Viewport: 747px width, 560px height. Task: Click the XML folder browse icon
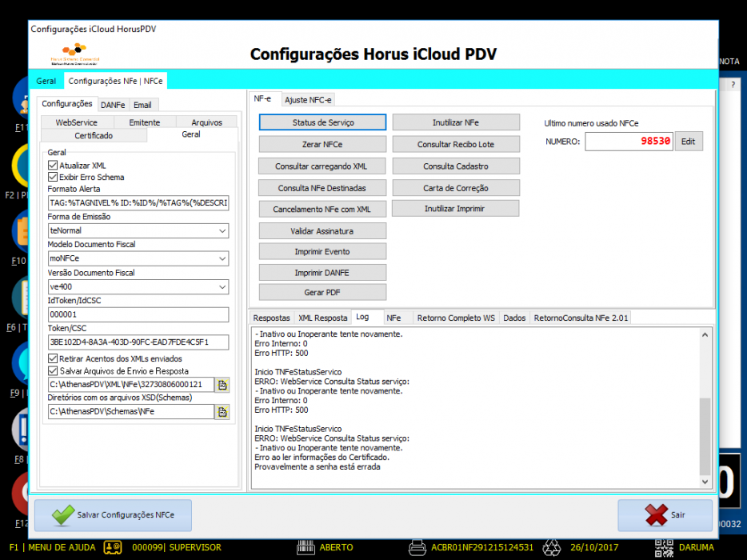[x=222, y=385]
